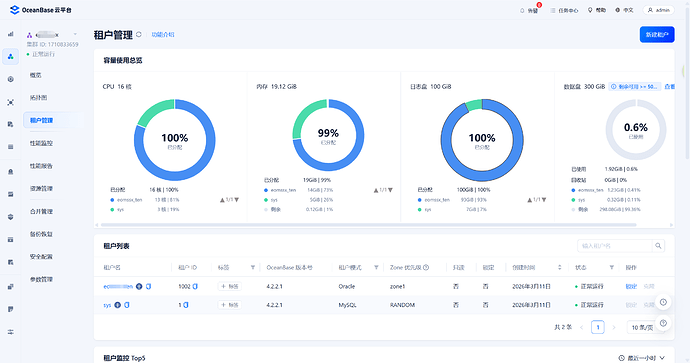Screen dimensions: 690x363
Task: Add label via 标签 button in Oracle row
Action: [x=229, y=286]
